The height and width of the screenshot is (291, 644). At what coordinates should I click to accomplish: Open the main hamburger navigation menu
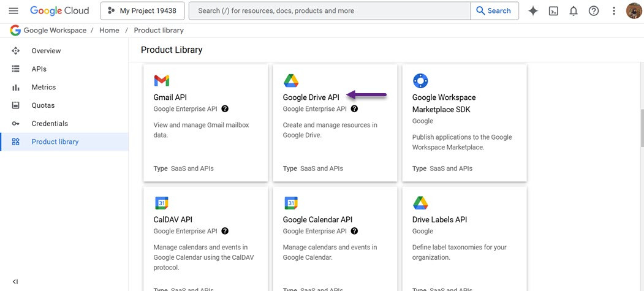point(13,11)
